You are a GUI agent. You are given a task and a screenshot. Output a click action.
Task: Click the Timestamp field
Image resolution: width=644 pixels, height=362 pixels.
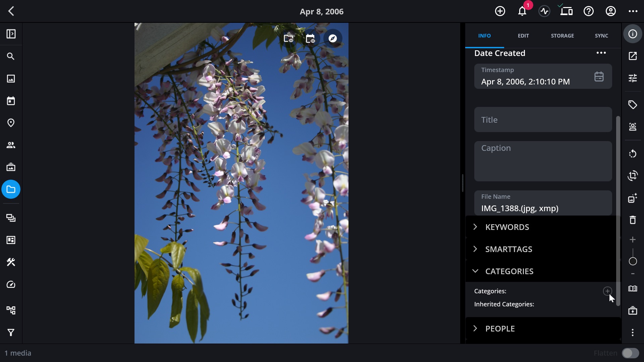click(543, 76)
